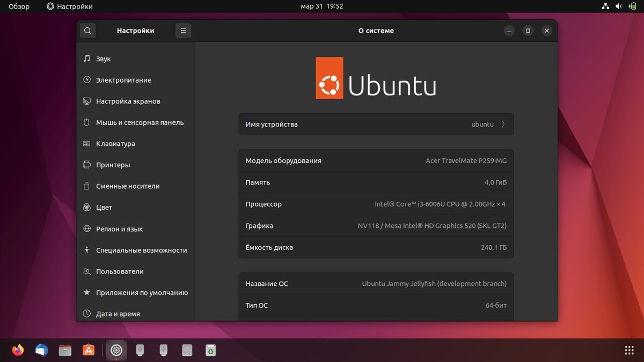Open the Обзор activities overview
644x362 pixels.
point(19,6)
